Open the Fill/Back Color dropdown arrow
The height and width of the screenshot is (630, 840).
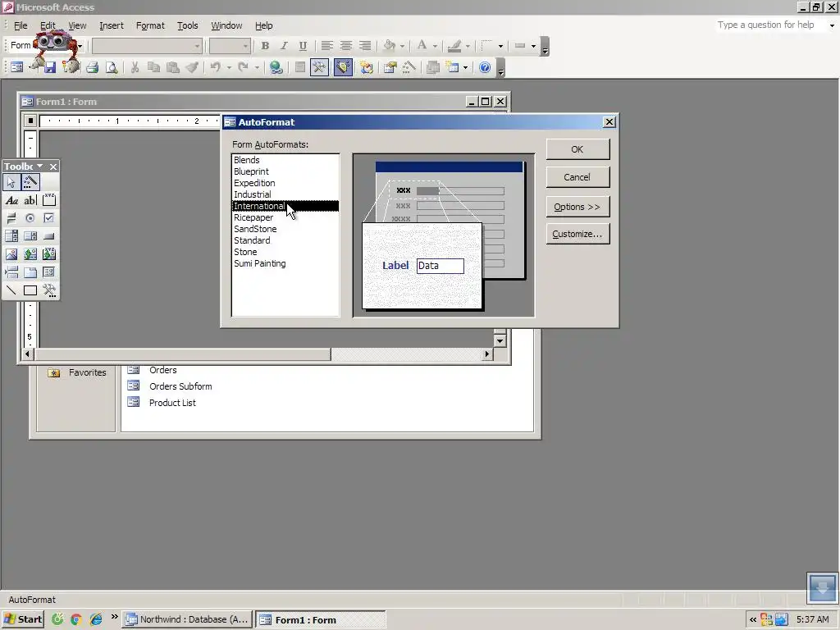(402, 46)
